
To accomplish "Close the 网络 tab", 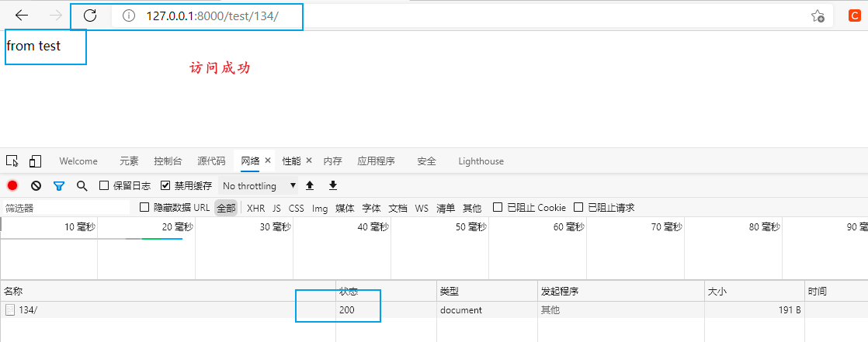I will 267,161.
